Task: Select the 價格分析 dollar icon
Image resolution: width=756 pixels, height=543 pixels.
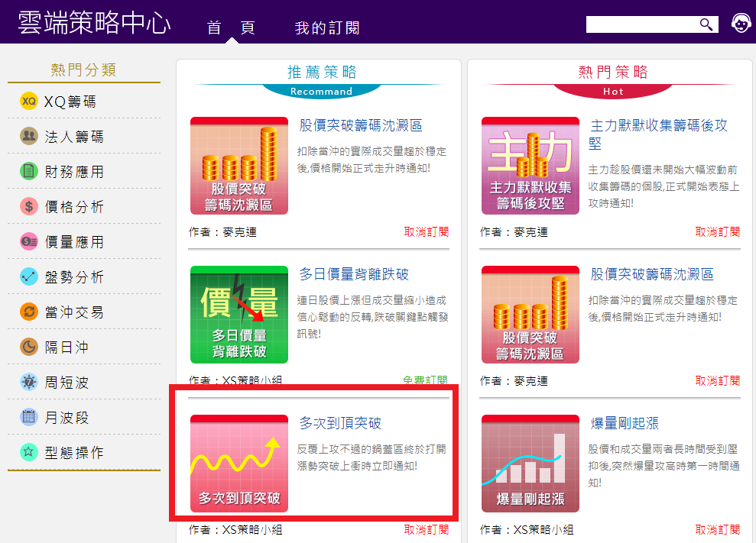Action: [29, 207]
